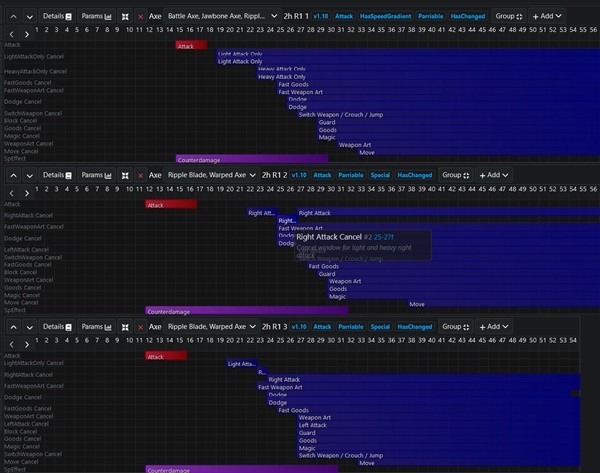The width and height of the screenshot is (600, 473).
Task: Click the expand icon in the 2h R1 1 toolbar
Action: (x=125, y=17)
